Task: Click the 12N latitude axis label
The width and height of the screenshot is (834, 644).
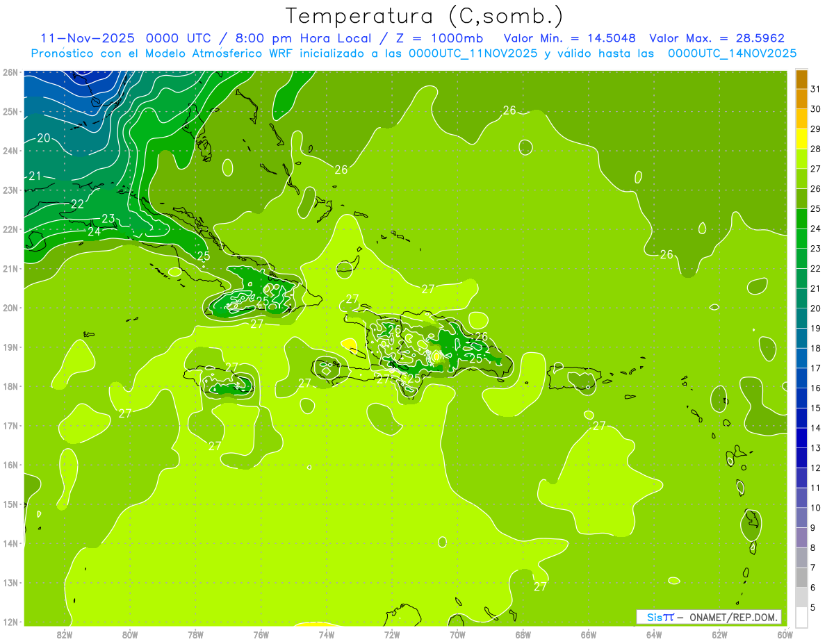Action: [x=10, y=622]
